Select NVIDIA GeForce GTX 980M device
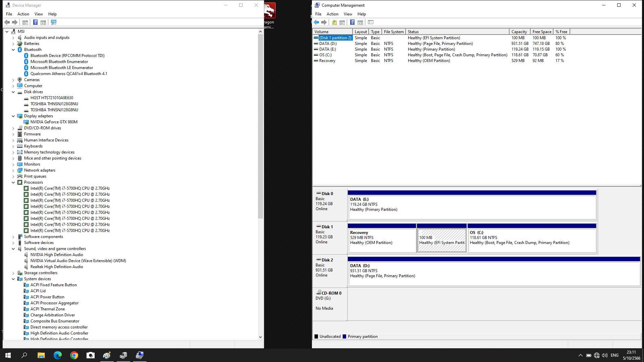The width and height of the screenshot is (644, 362). click(54, 122)
